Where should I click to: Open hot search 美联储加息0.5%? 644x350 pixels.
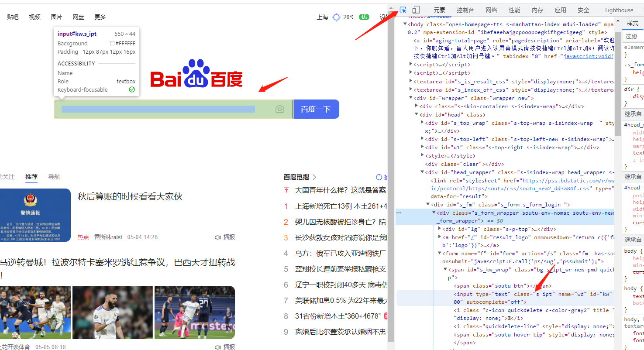(x=341, y=300)
